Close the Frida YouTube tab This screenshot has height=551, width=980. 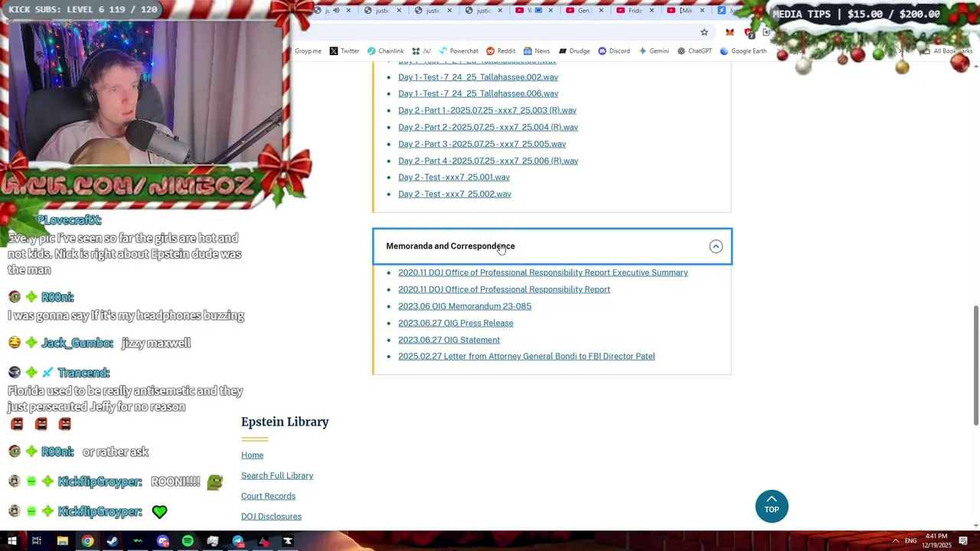click(x=652, y=11)
